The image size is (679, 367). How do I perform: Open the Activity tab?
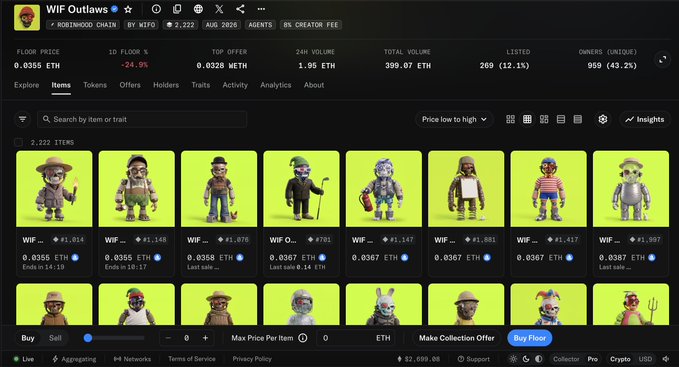click(235, 85)
